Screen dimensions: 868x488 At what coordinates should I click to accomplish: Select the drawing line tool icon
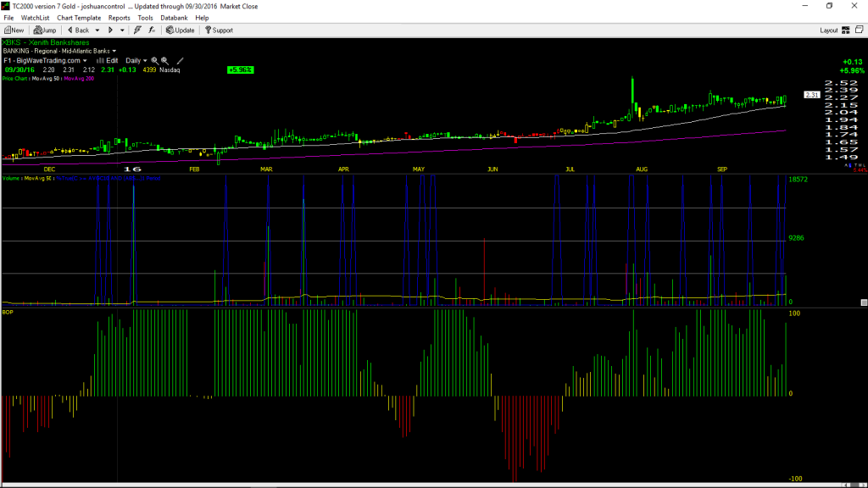coord(180,60)
